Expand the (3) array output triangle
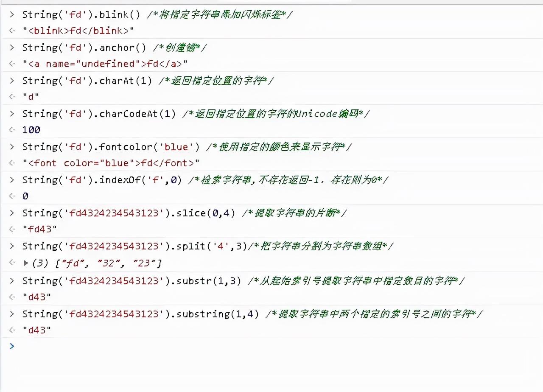This screenshot has height=392, width=543. tap(26, 263)
